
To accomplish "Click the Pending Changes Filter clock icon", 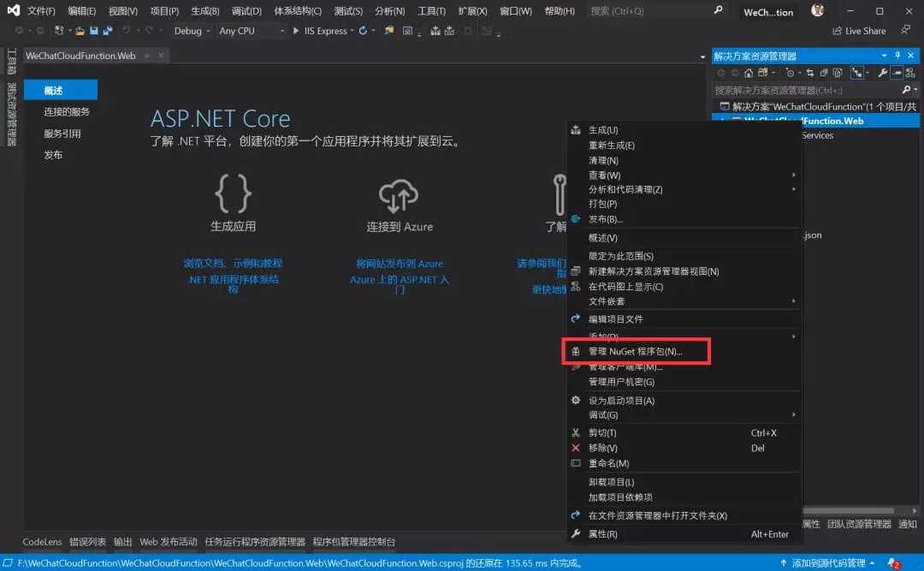I will [x=791, y=73].
